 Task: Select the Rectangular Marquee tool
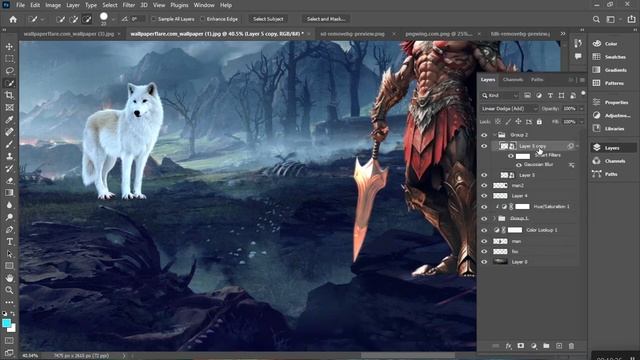point(9,59)
